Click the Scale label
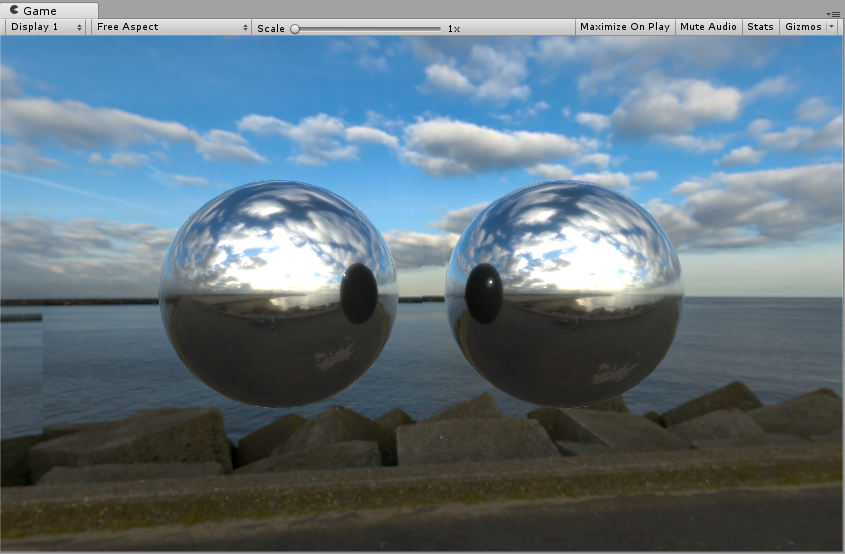 pyautogui.click(x=270, y=28)
